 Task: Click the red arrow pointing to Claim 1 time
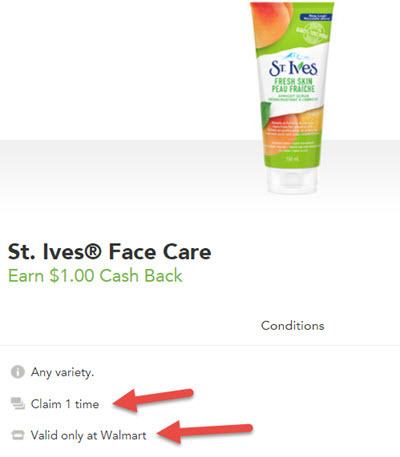tap(153, 400)
